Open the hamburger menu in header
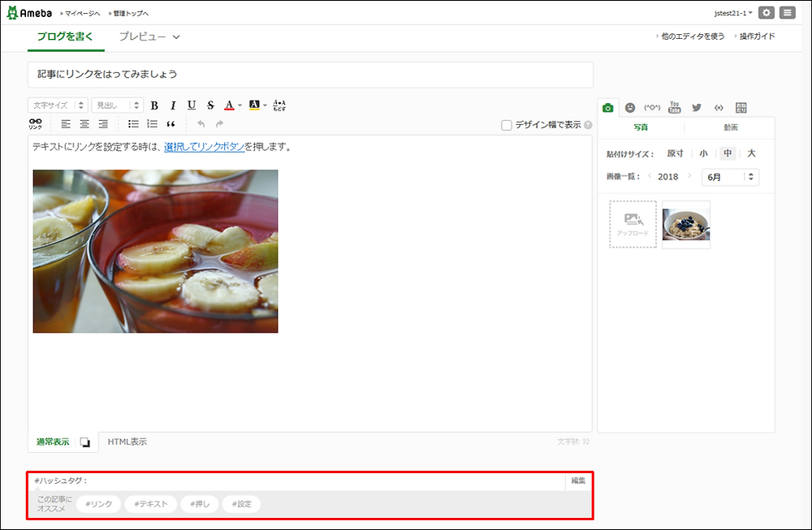 coord(787,13)
